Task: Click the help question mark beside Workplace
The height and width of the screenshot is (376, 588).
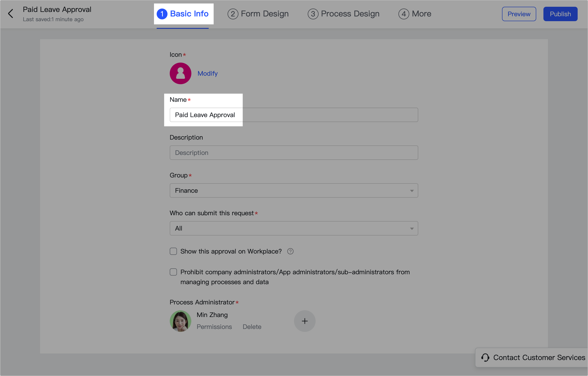Action: (290, 251)
